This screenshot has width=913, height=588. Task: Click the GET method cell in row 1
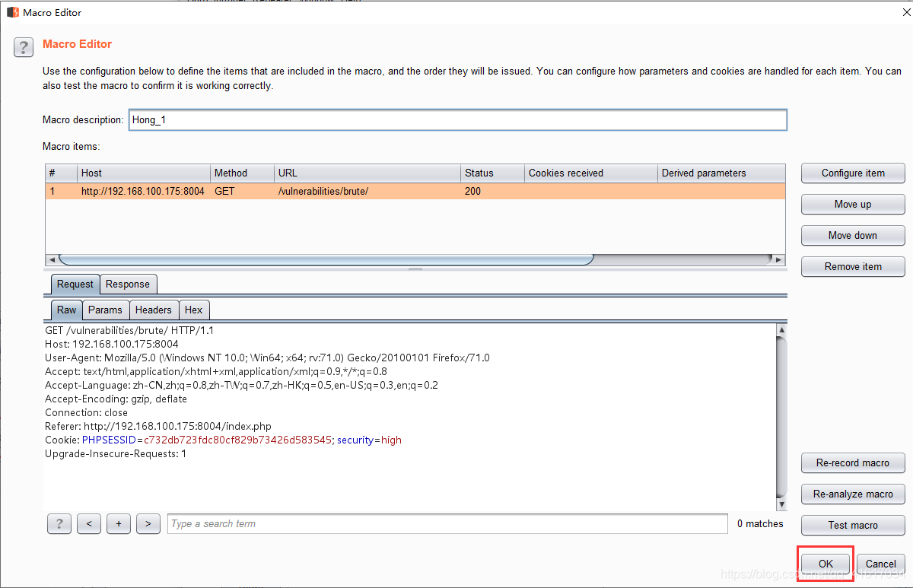click(x=243, y=191)
